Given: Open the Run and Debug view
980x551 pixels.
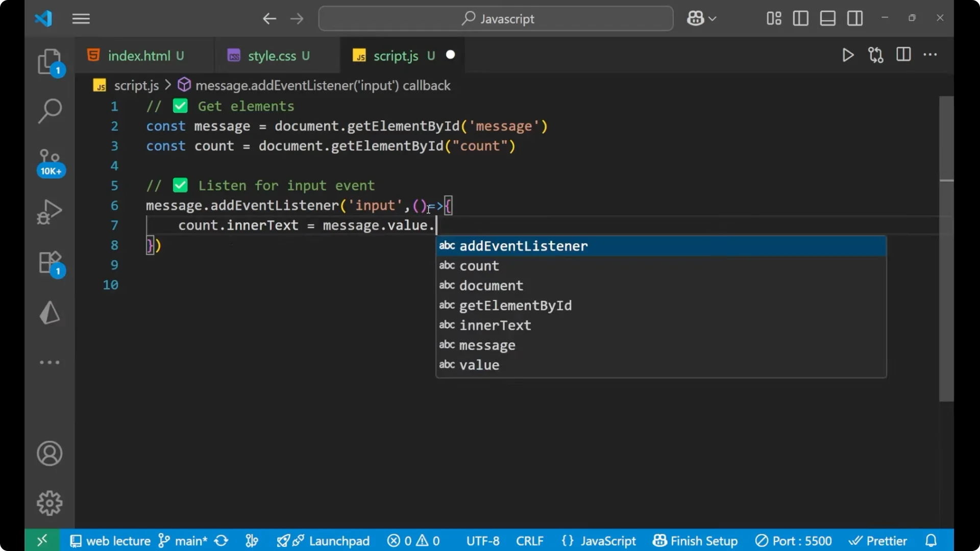Looking at the screenshot, I should click(x=49, y=211).
